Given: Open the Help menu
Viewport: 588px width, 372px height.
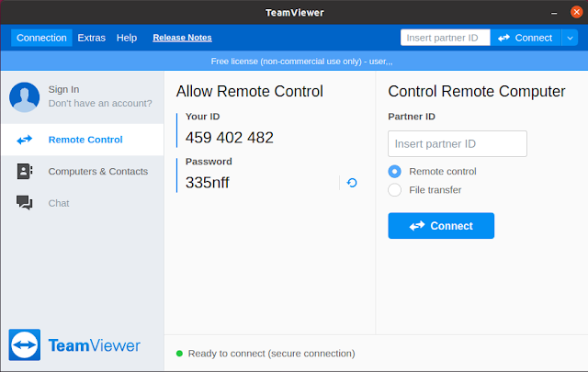Looking at the screenshot, I should pos(127,38).
